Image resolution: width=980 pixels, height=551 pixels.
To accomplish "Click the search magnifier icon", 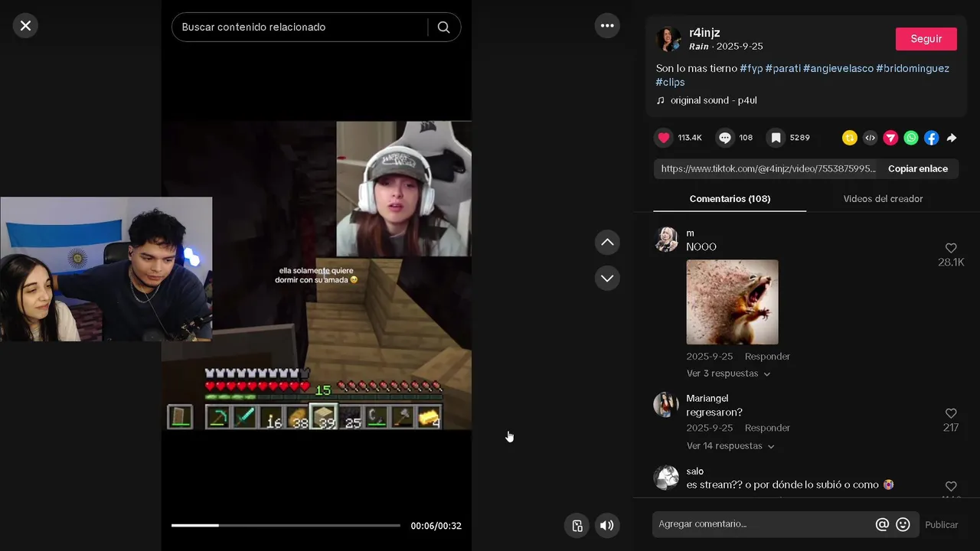I will [443, 27].
